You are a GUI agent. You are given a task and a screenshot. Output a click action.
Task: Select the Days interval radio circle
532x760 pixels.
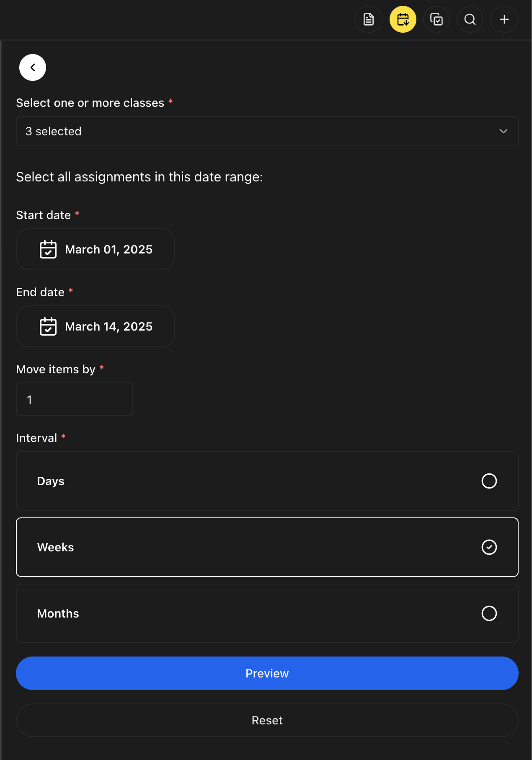(489, 481)
